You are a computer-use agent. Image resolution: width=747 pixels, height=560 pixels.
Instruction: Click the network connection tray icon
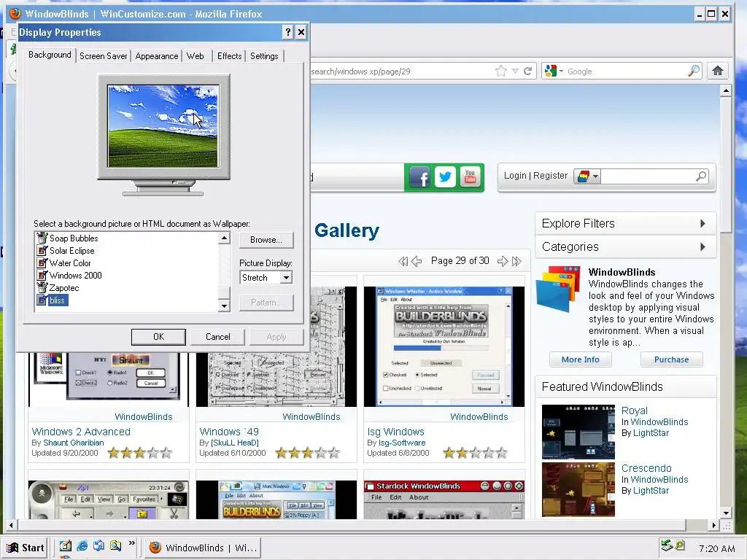[x=667, y=545]
